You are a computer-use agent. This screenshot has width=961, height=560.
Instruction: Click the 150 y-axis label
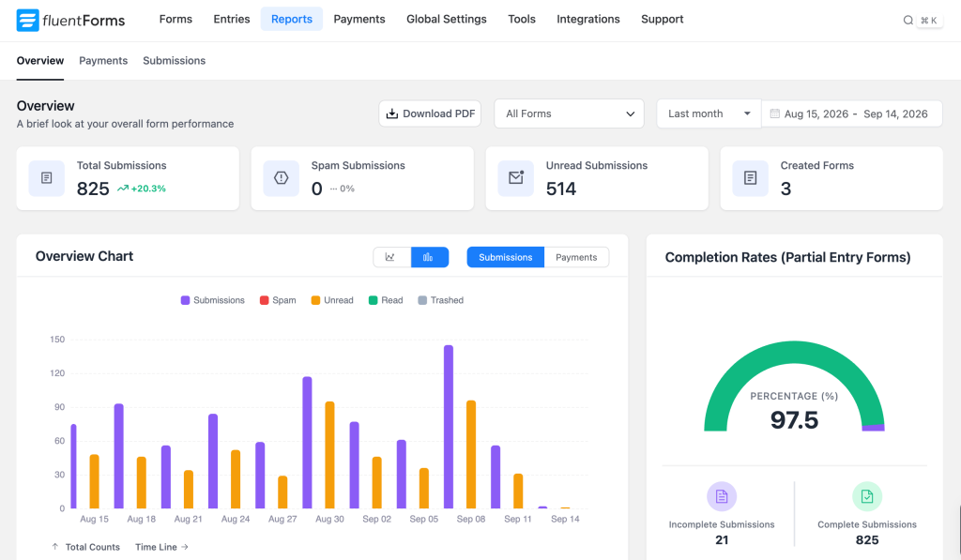pos(57,340)
